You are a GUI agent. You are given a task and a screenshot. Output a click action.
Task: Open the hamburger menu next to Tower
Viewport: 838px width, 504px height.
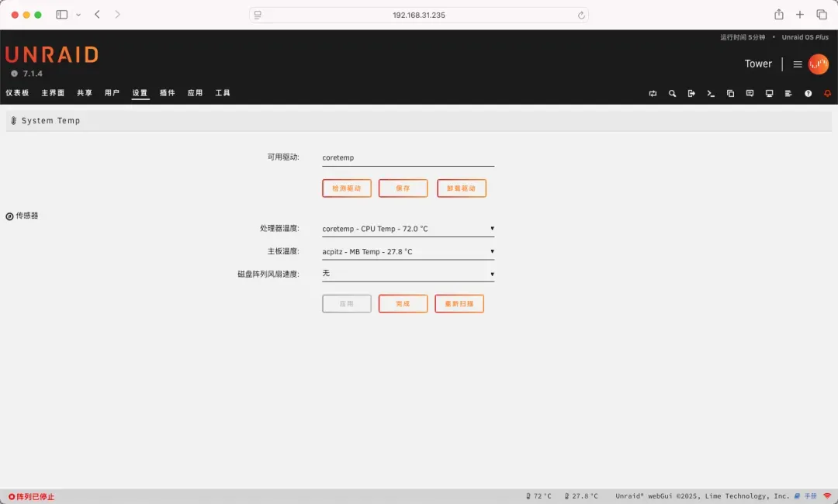797,64
